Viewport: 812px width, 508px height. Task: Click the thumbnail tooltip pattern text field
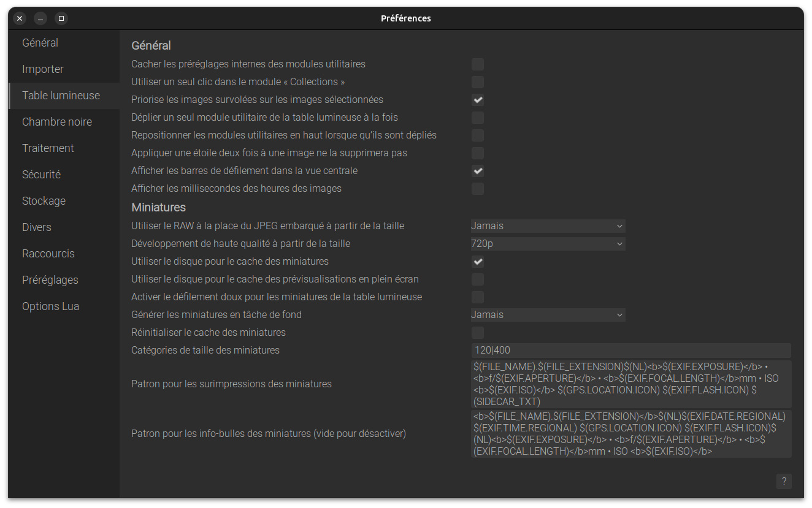(x=630, y=434)
